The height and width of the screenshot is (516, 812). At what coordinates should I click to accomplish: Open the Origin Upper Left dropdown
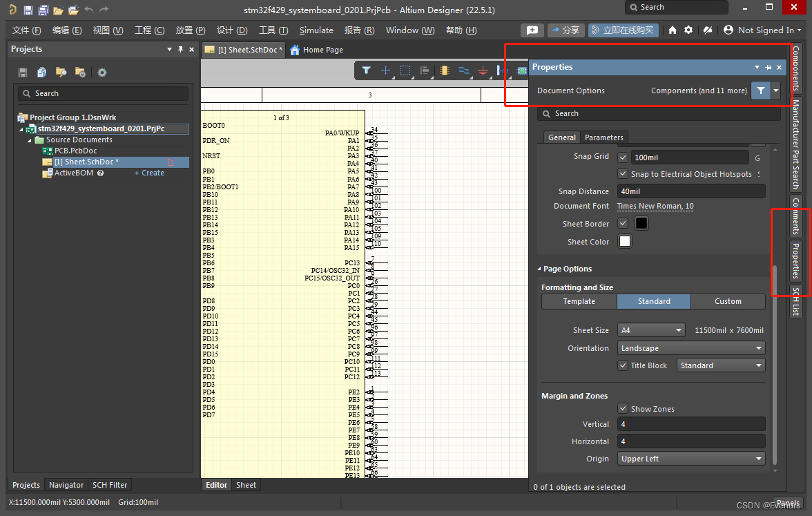click(690, 459)
